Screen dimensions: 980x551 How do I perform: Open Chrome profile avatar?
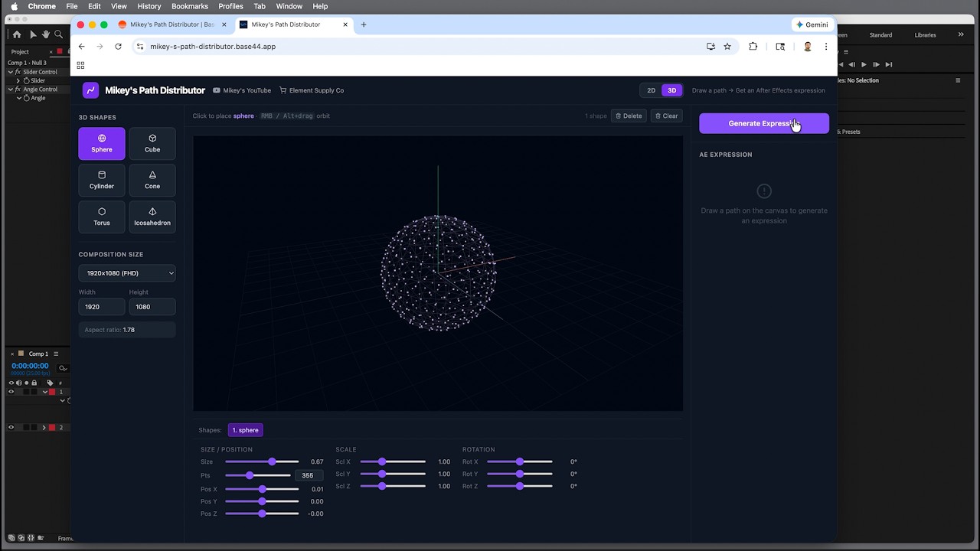(807, 47)
